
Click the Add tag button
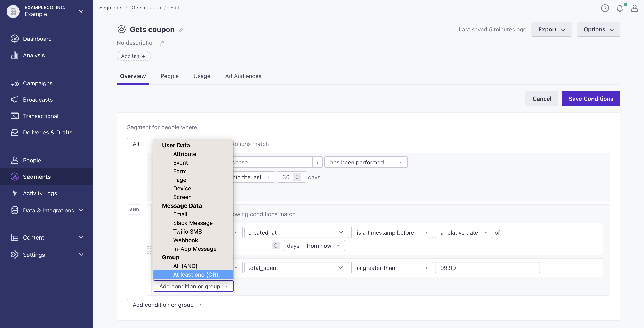pyautogui.click(x=134, y=56)
